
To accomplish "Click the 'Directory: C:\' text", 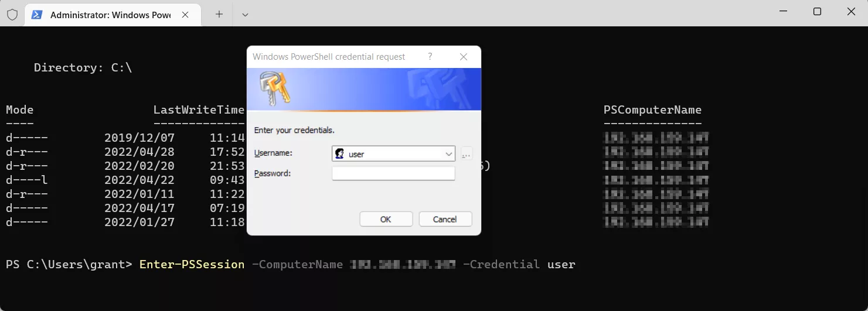I will coord(83,68).
